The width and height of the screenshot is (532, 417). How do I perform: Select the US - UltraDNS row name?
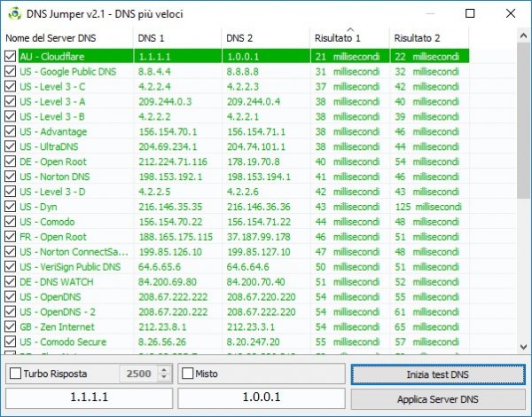click(49, 146)
